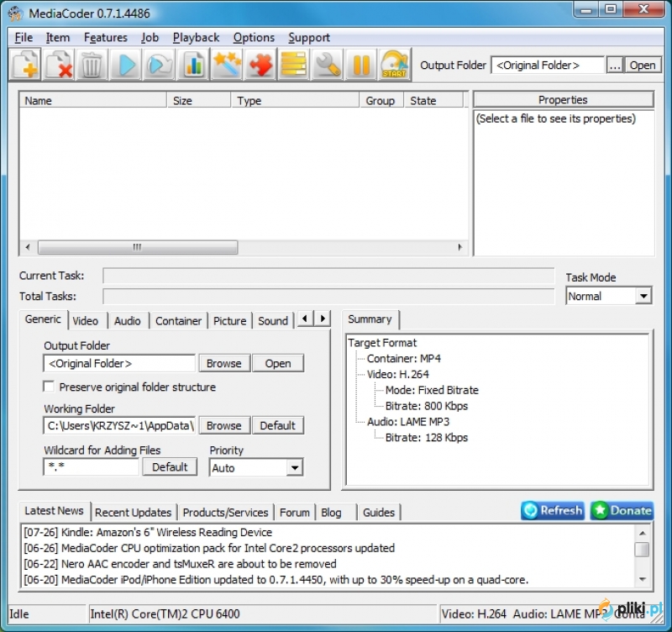Click the play-with-refresh arrow toolbar icon
The height and width of the screenshot is (632, 672).
pyautogui.click(x=159, y=65)
